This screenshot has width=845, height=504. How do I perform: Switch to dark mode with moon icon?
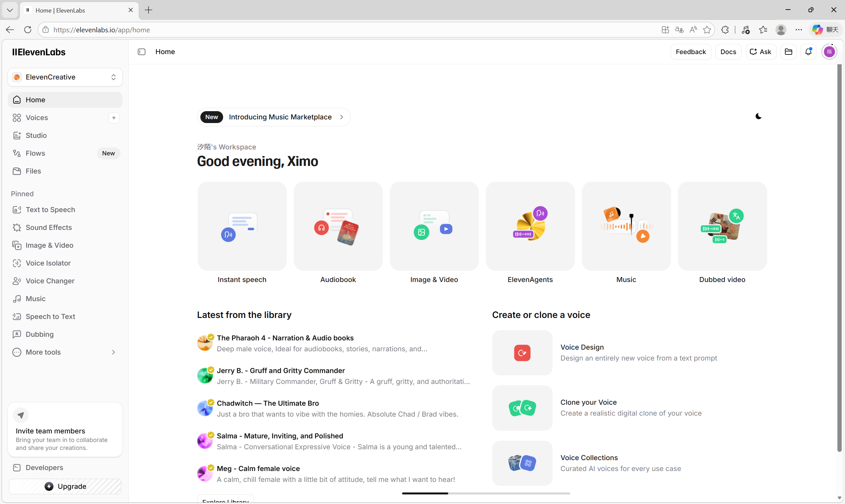[759, 116]
